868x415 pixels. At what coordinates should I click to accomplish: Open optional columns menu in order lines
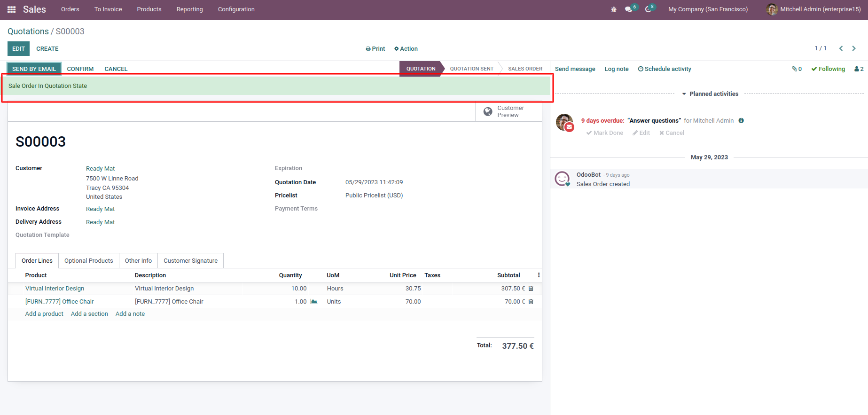(x=539, y=275)
